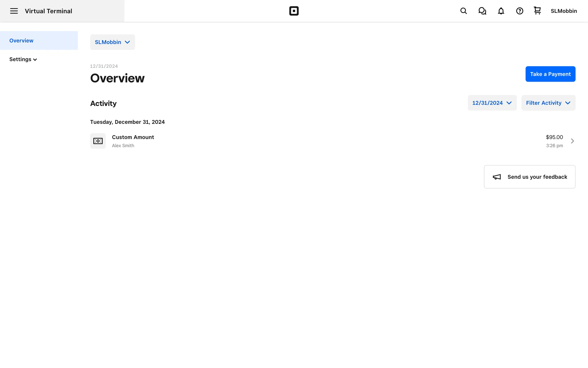Expand the SLMobbin location dropdown
This screenshot has width=588, height=368.
pyautogui.click(x=112, y=42)
